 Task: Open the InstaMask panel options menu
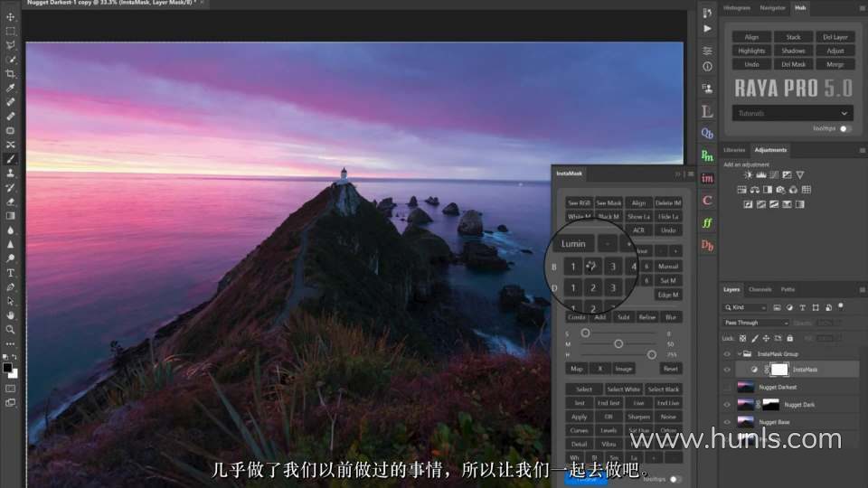(x=691, y=174)
